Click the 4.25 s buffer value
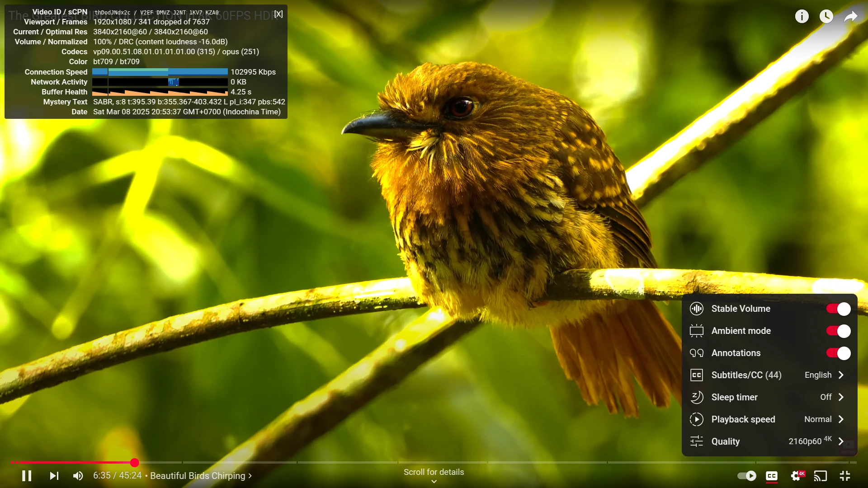 (241, 92)
